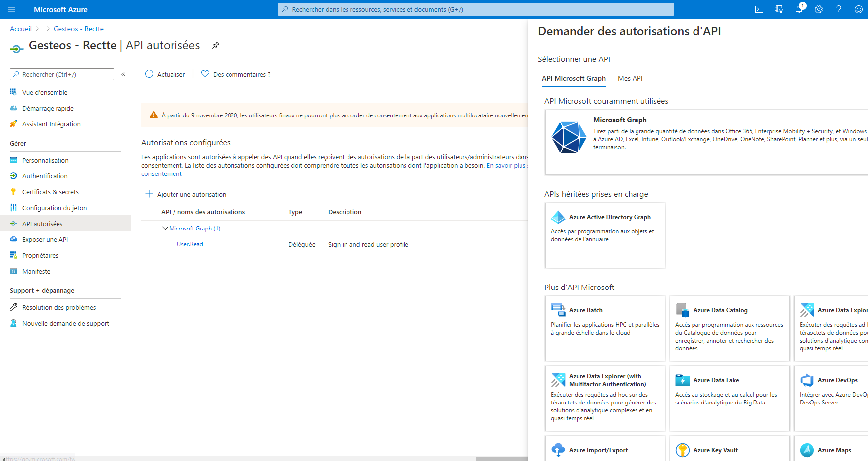Collapse the Microsoft Graph (1) permission group
This screenshot has height=461, width=868.
tap(165, 229)
